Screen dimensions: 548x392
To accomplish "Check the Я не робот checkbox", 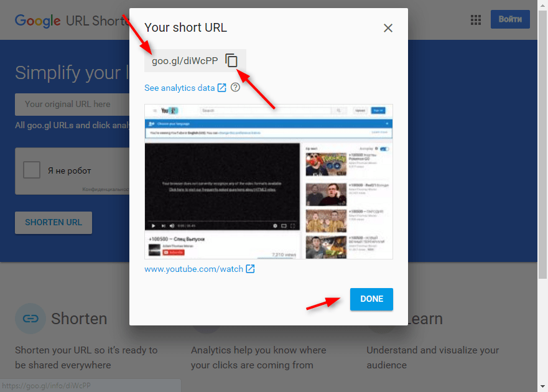I will (32, 170).
